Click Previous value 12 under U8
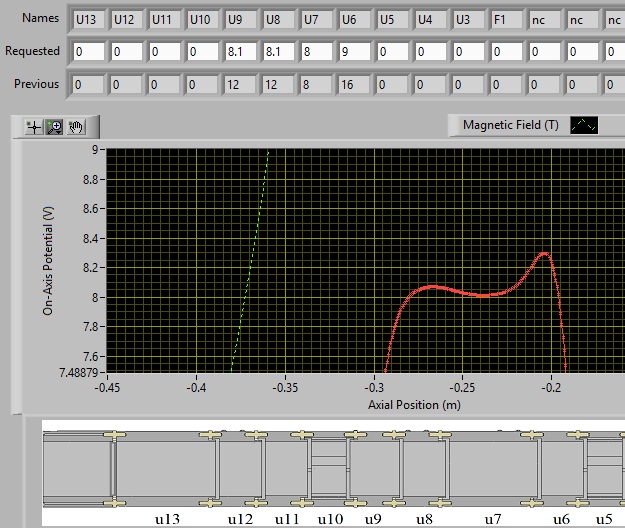 point(278,84)
